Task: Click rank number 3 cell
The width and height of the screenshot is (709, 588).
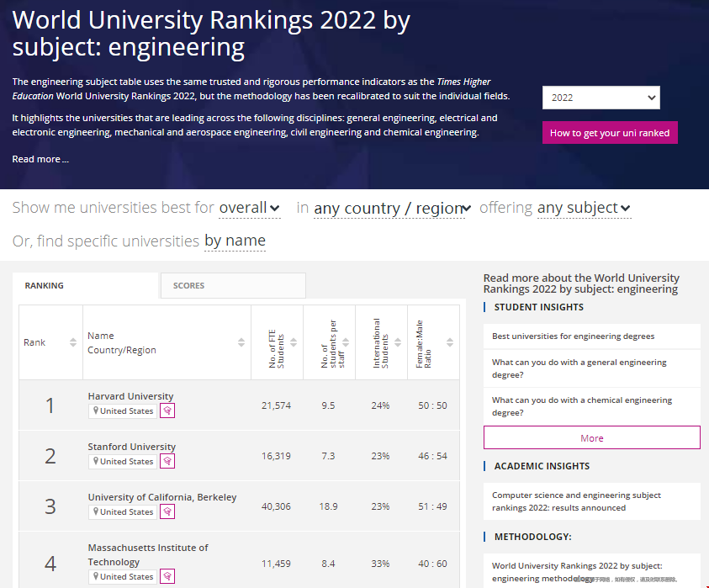Action: 50,506
